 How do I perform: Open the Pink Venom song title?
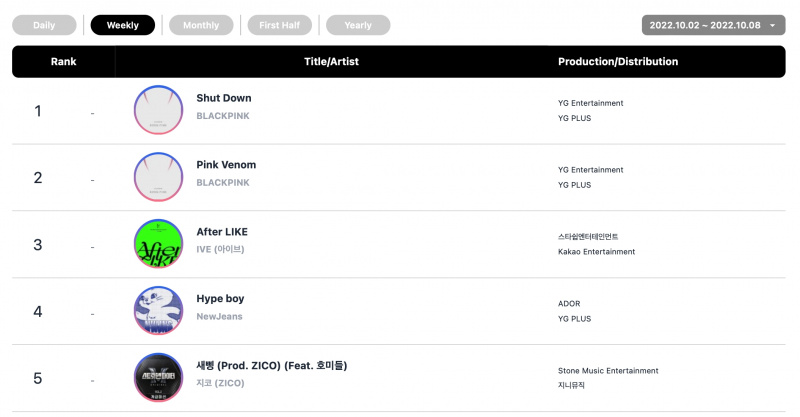[226, 165]
